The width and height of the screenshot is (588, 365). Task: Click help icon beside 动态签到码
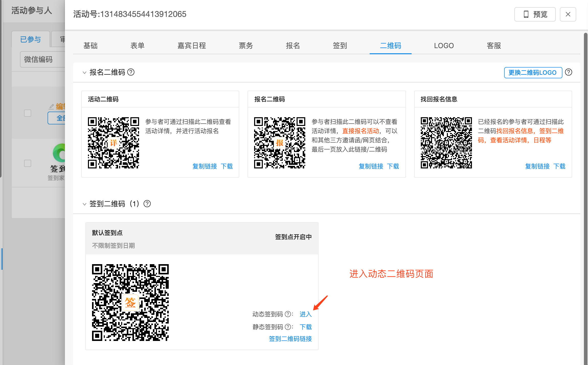pyautogui.click(x=288, y=314)
